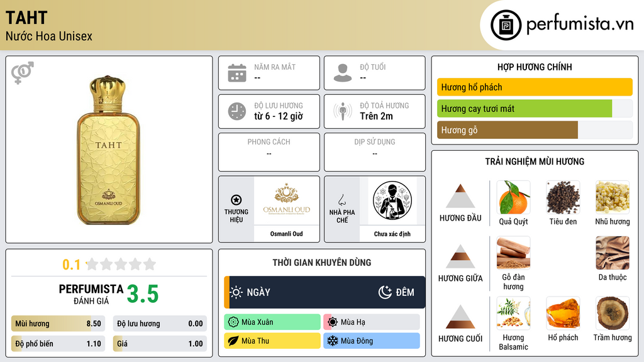Click the sun icon in Mùa Hạ
This screenshot has height=362, width=644.
pyautogui.click(x=333, y=322)
